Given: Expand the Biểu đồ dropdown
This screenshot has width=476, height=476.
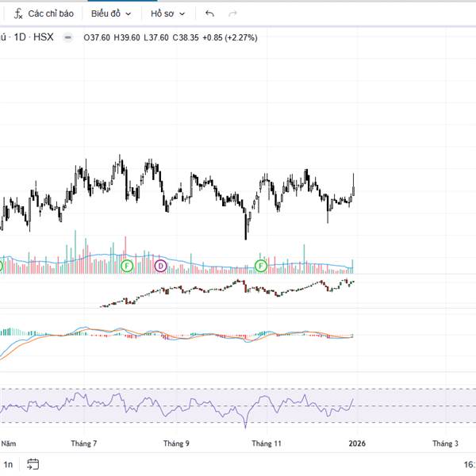Looking at the screenshot, I should tap(111, 13).
